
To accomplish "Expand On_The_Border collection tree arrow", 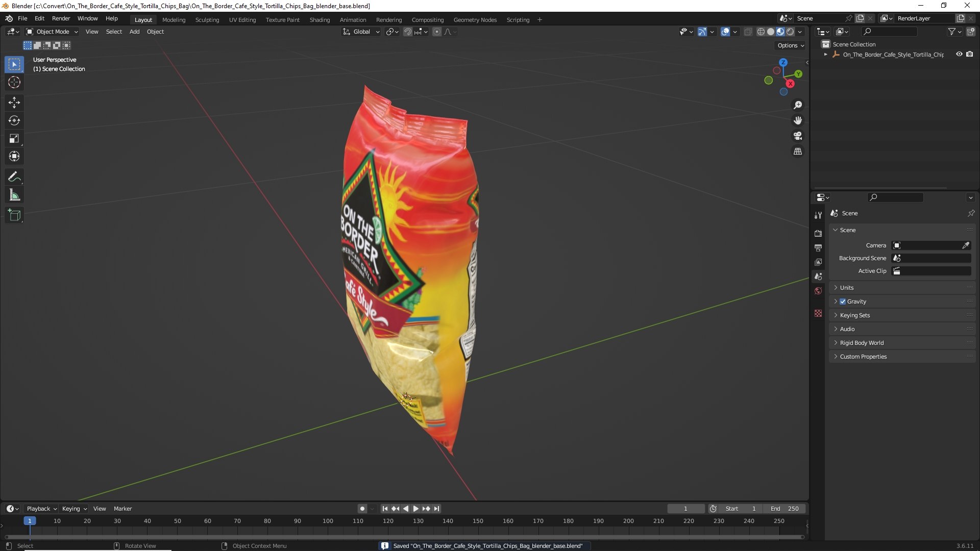I will (825, 54).
